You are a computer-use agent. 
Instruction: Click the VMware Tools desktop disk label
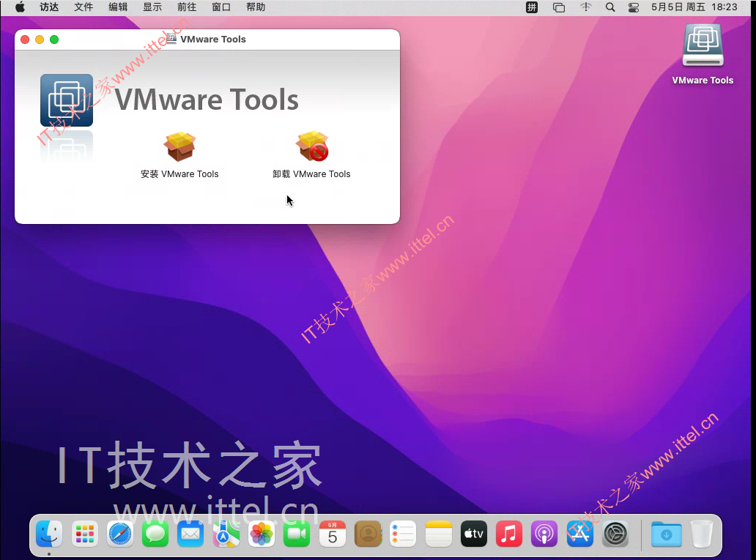click(703, 81)
